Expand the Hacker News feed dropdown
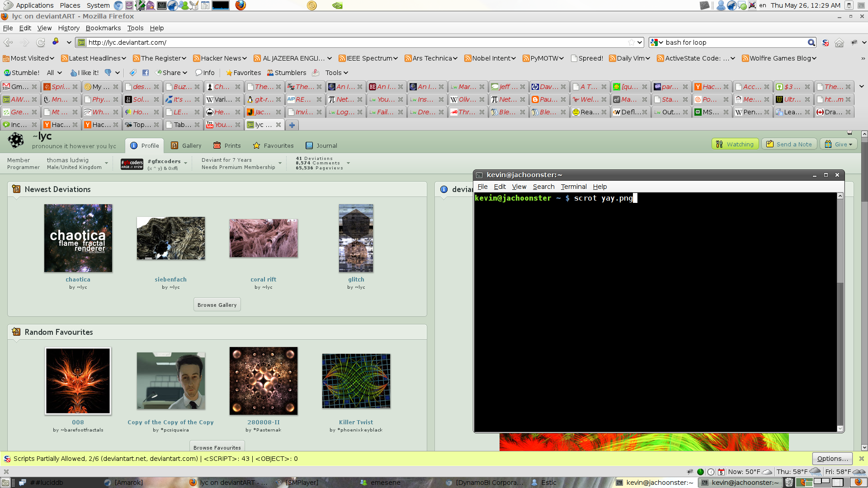 coord(220,58)
